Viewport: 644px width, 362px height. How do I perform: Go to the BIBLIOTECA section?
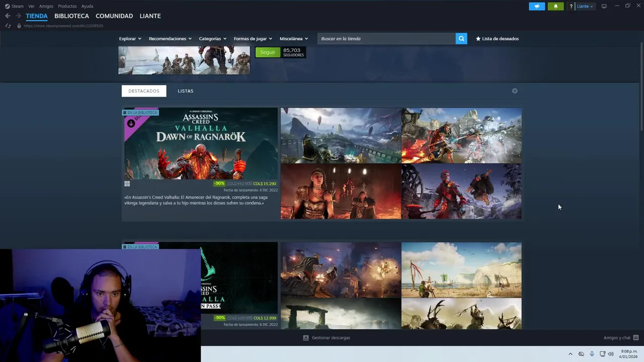[x=71, y=16]
